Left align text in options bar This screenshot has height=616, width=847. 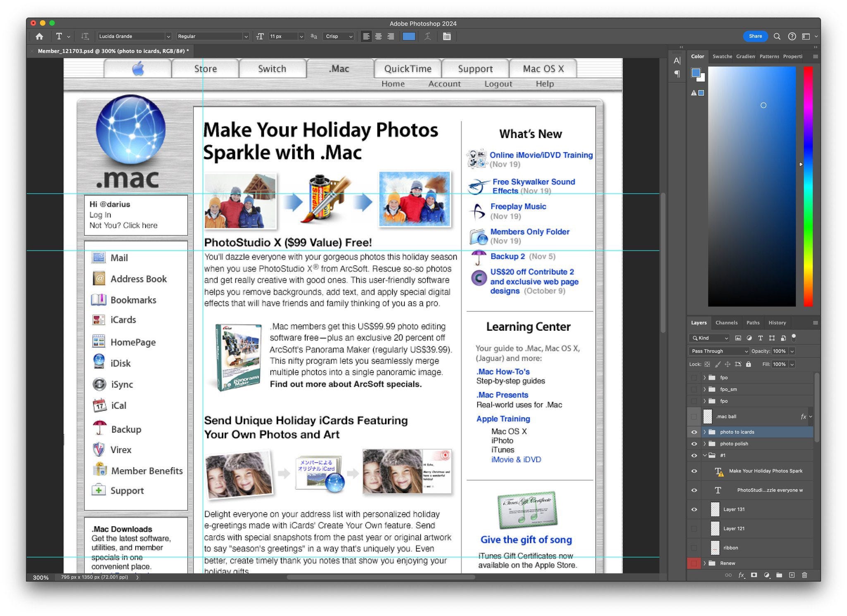click(366, 36)
